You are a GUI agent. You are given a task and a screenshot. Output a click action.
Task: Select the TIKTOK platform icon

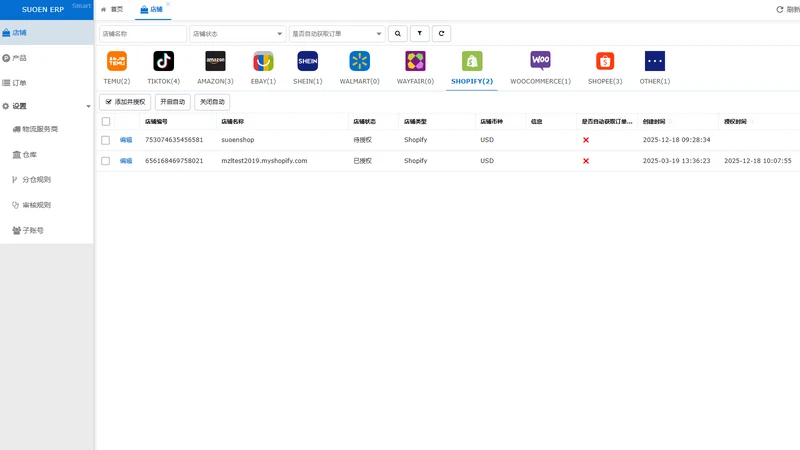click(163, 61)
